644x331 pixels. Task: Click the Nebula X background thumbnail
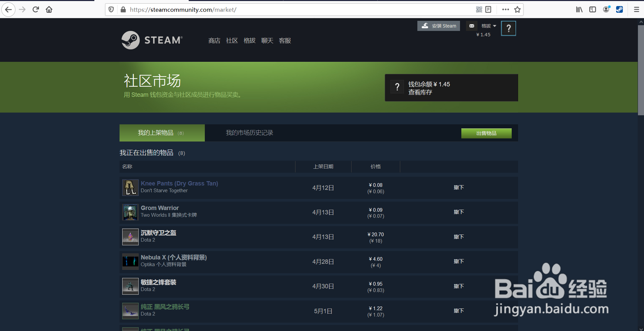(130, 261)
